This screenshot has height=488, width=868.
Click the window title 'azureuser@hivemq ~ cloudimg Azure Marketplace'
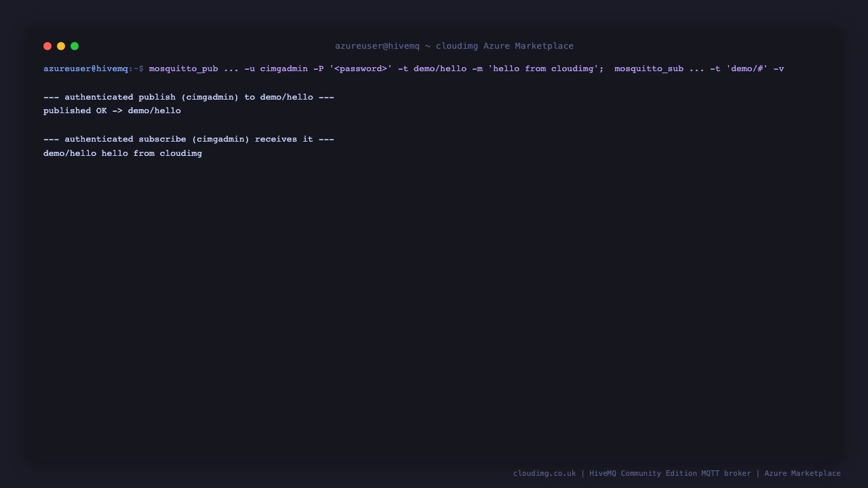454,46
